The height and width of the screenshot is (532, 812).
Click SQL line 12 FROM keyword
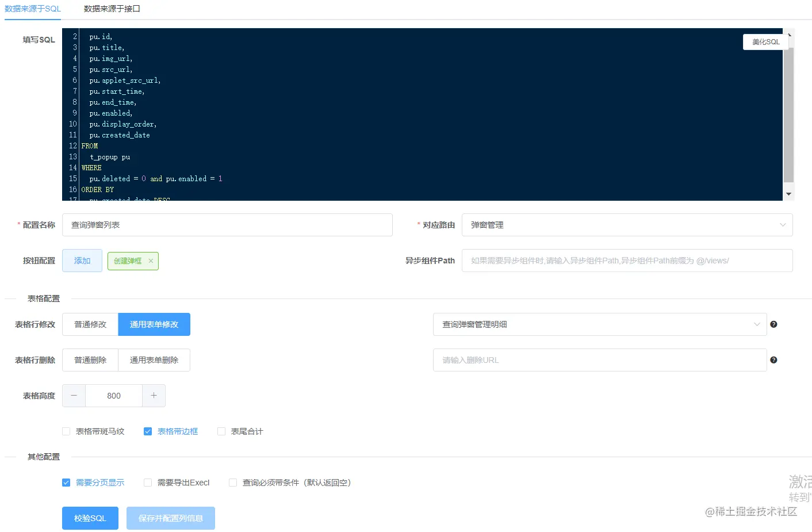(x=90, y=146)
